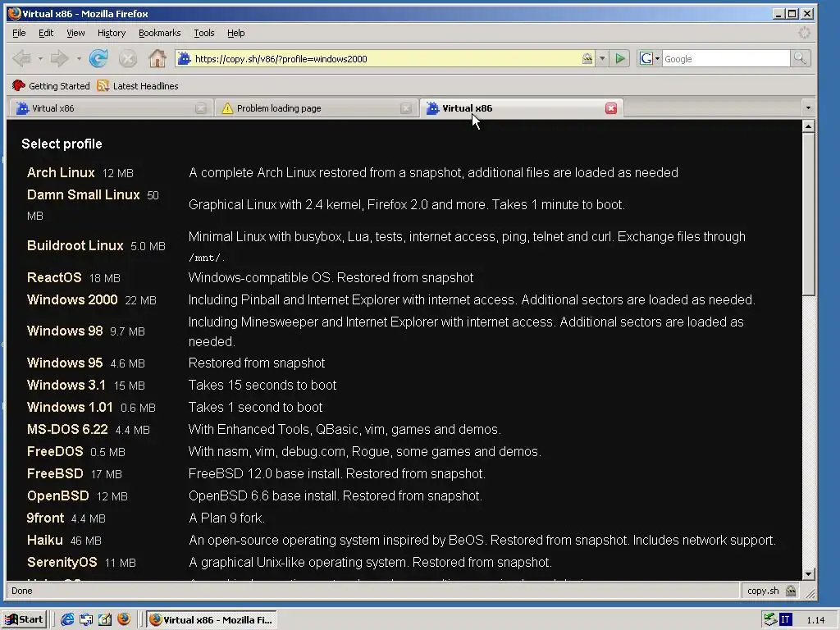Click the padlock icon in address bar
This screenshot has width=840, height=630.
click(x=587, y=58)
